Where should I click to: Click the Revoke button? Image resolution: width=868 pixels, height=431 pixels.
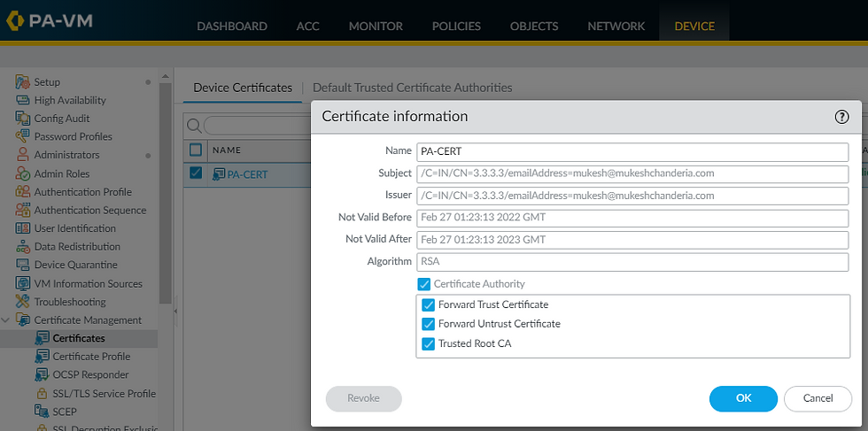pyautogui.click(x=364, y=398)
